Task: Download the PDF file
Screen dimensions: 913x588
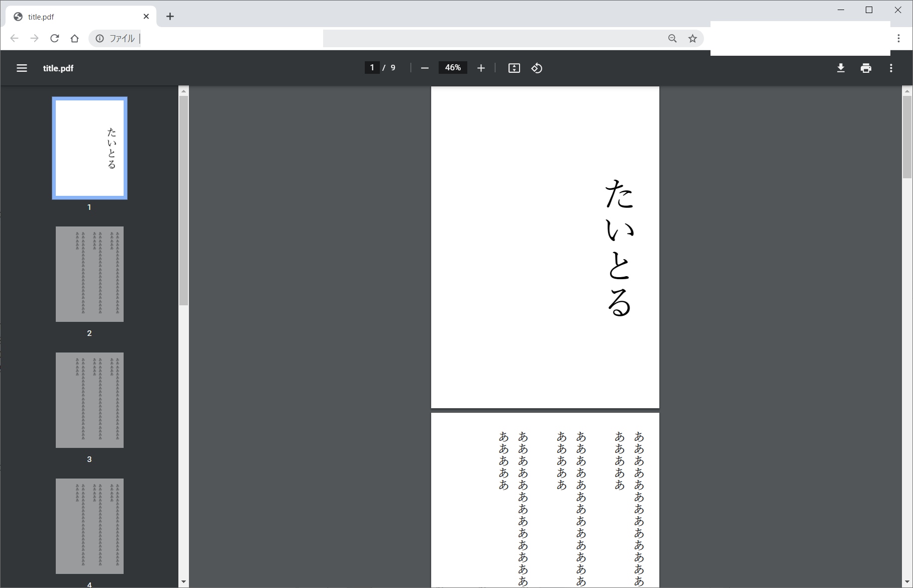Action: click(841, 68)
